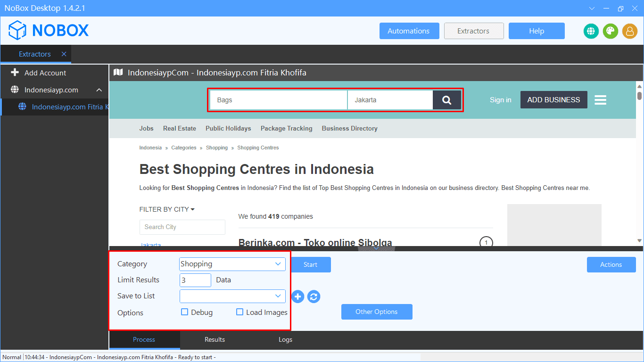
Task: Click the search magnifier in the embedded site
Action: (446, 99)
